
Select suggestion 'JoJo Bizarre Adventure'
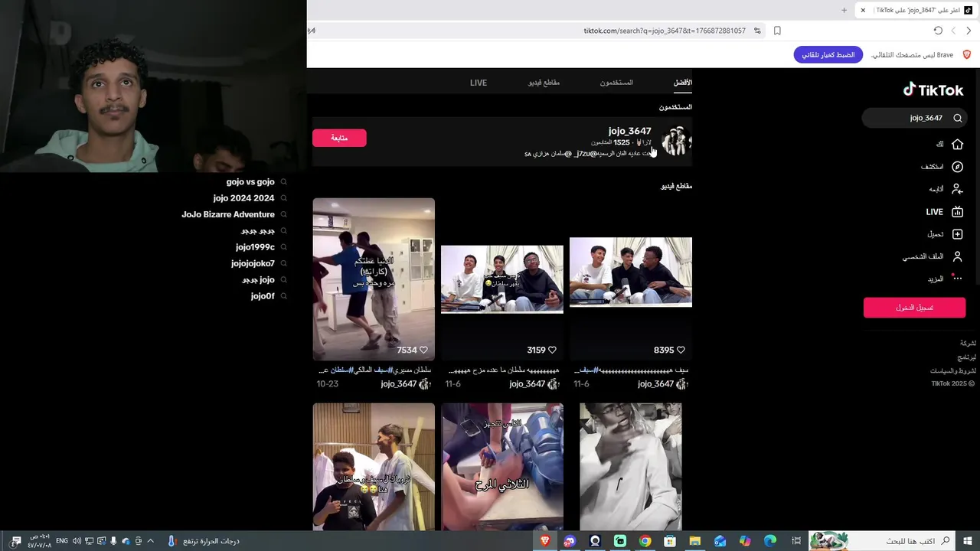[x=228, y=214]
